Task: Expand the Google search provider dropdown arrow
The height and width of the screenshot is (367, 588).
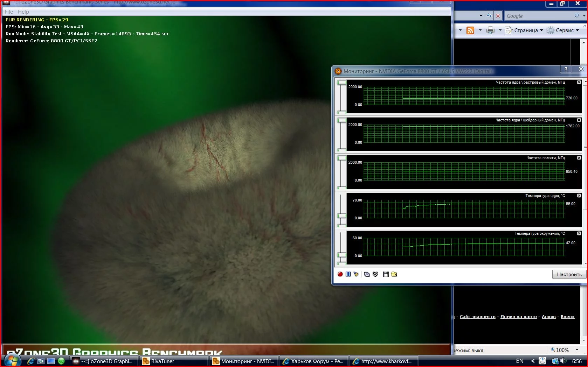Action: pyautogui.click(x=584, y=16)
